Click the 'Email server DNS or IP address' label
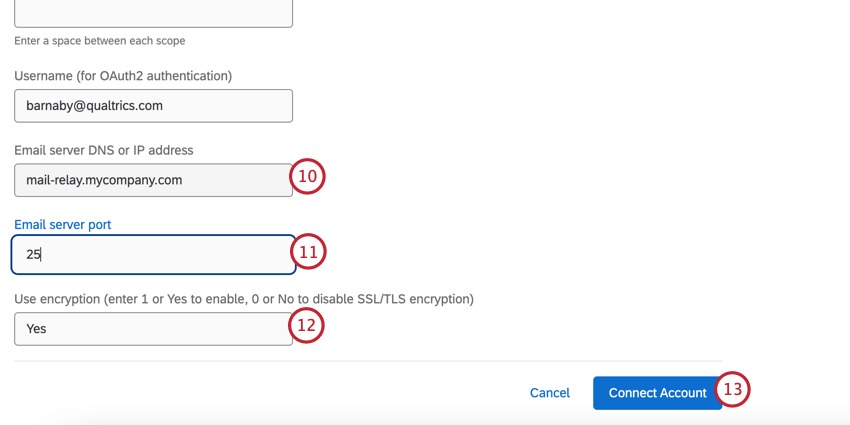Screen dimensions: 850x425 (103, 150)
